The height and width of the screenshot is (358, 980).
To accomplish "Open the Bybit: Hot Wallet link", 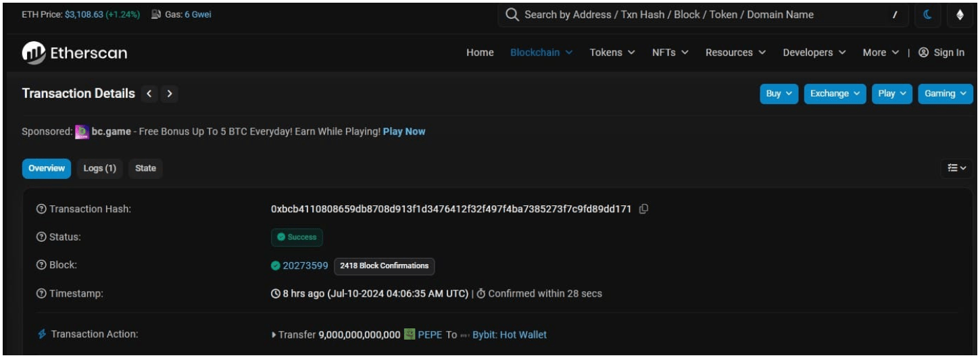I will click(510, 335).
